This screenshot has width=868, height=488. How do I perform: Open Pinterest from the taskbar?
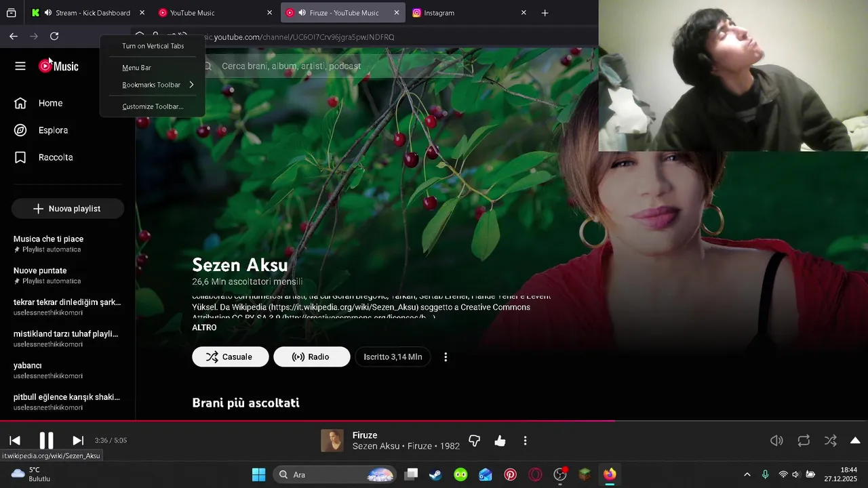pos(511,474)
